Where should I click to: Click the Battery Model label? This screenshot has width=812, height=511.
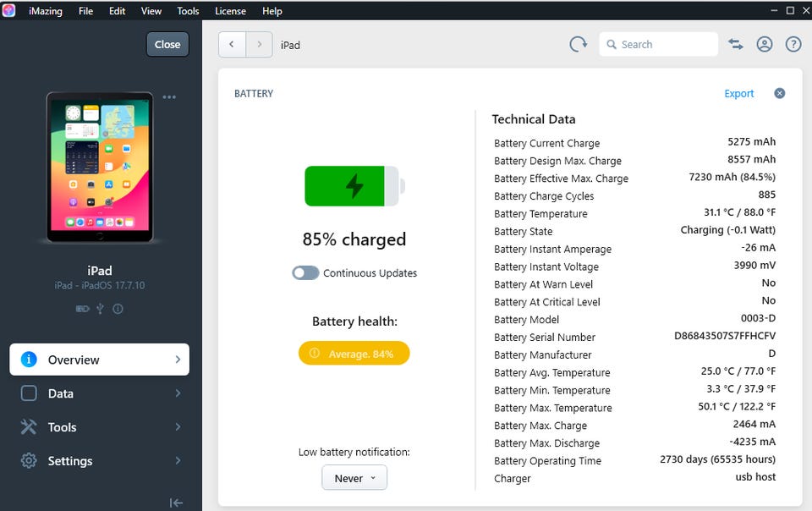(526, 320)
